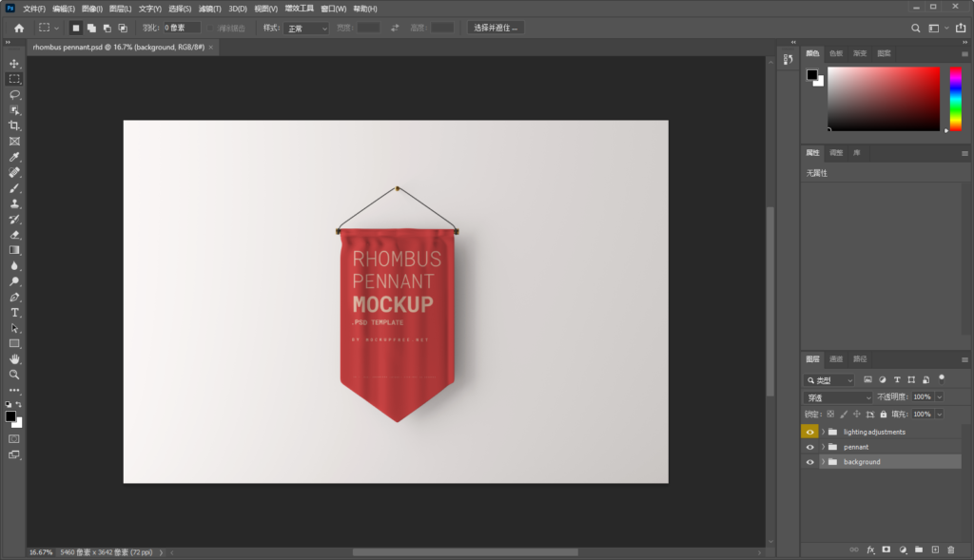This screenshot has width=974, height=560.
Task: Select the Zoom tool
Action: [x=14, y=375]
